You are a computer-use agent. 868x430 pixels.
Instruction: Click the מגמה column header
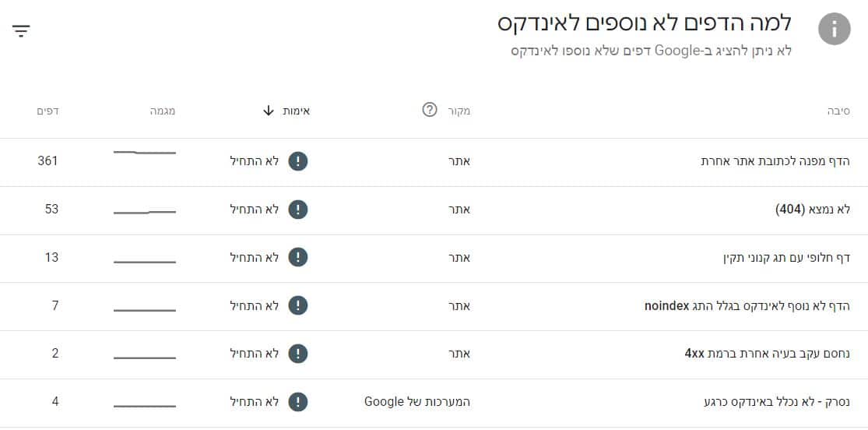163,111
